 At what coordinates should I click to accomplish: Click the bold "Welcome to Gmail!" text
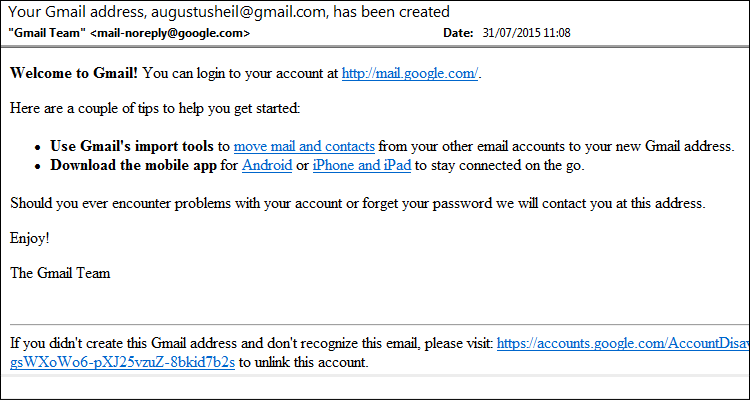[x=75, y=74]
